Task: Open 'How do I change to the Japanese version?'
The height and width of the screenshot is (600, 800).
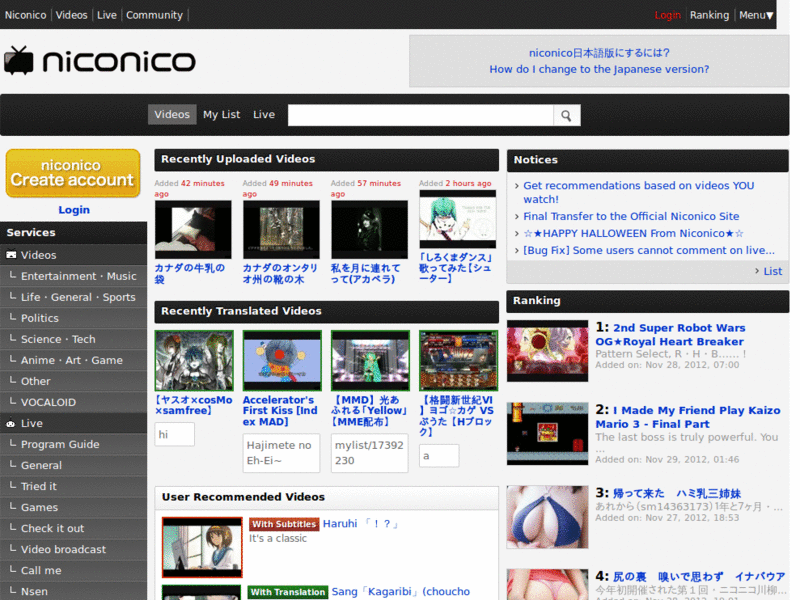Action: pos(599,69)
